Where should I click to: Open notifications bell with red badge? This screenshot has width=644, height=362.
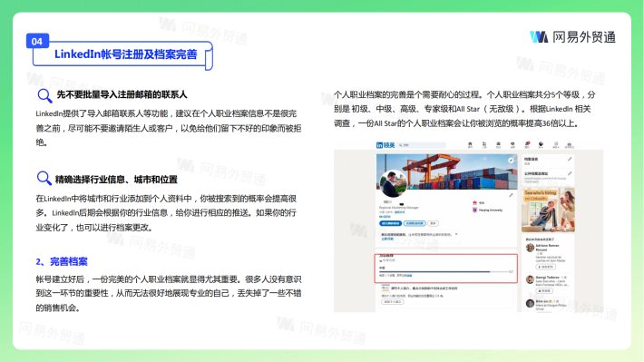[527, 144]
